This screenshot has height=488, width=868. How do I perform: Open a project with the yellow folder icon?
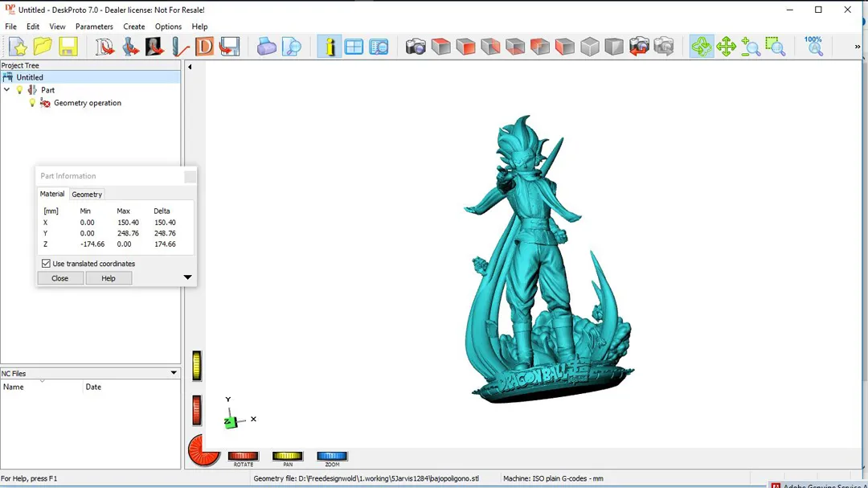[x=43, y=47]
